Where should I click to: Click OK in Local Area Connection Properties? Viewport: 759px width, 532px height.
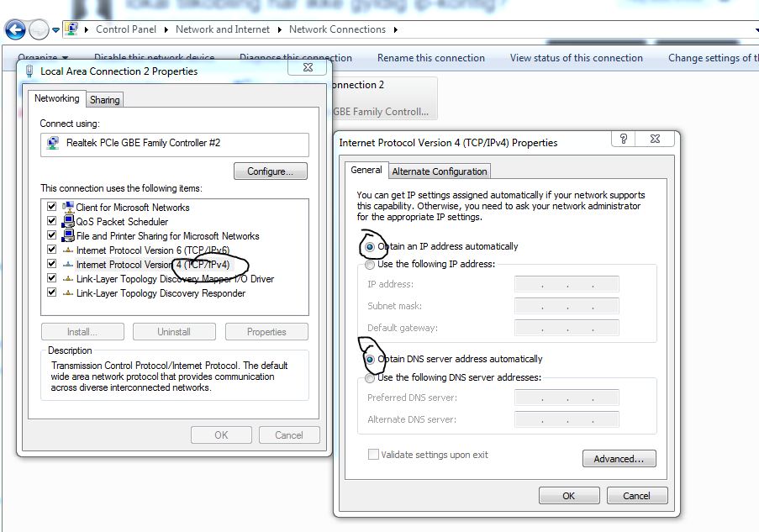click(x=221, y=435)
